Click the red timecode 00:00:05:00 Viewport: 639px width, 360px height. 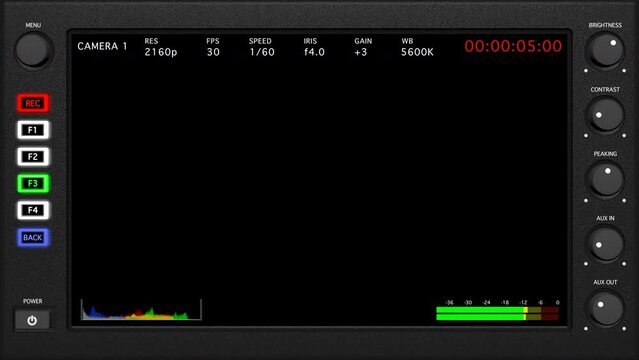click(x=513, y=46)
